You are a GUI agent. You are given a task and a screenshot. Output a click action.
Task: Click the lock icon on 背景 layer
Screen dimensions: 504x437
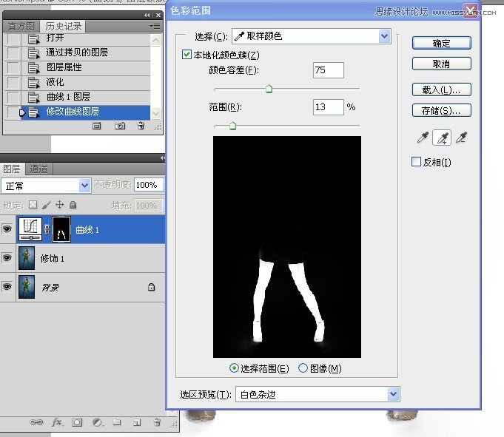pos(151,287)
